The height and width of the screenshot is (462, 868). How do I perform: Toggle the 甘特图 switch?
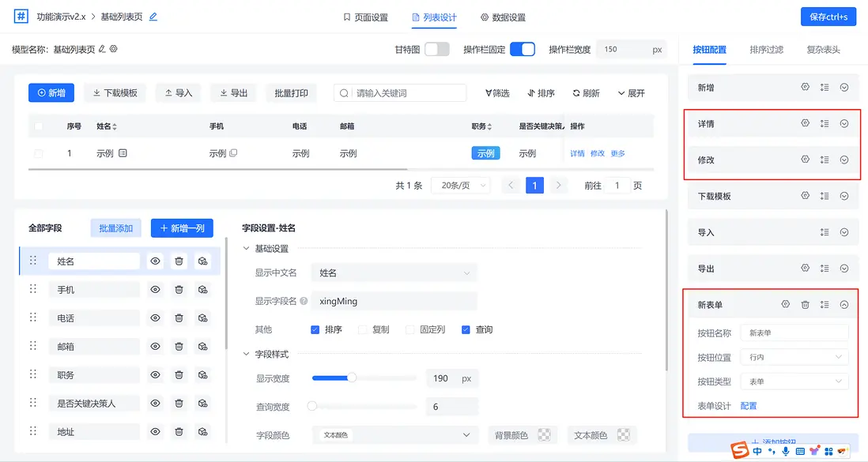click(437, 49)
